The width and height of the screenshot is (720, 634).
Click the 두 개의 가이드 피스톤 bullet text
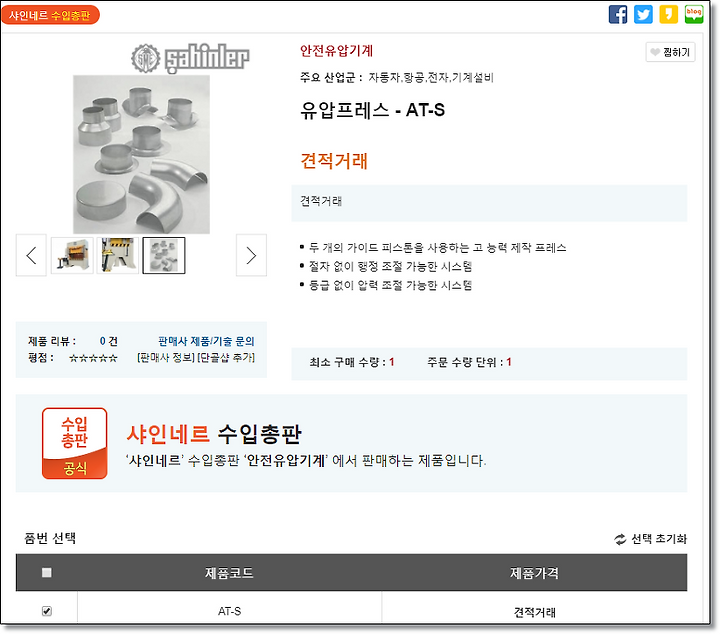tap(437, 248)
